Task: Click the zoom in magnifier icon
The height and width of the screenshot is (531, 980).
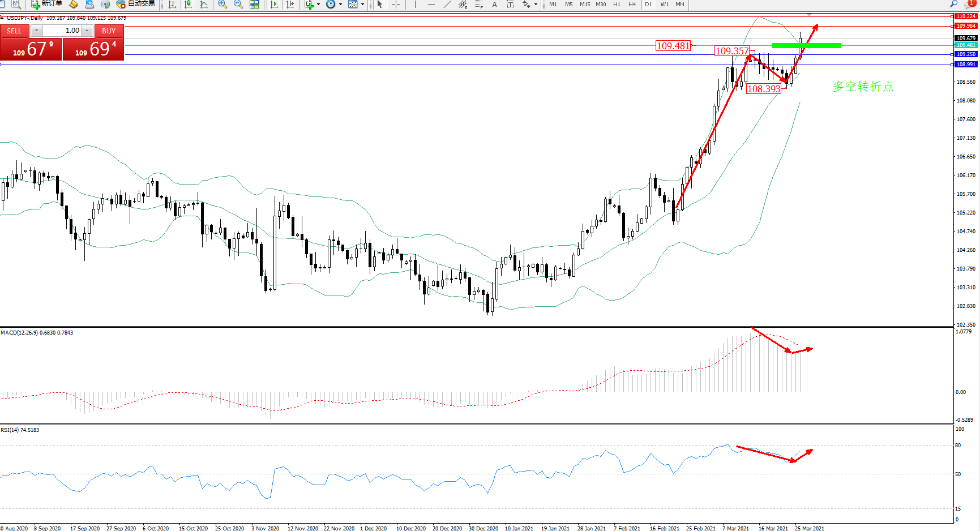Action: (222, 5)
